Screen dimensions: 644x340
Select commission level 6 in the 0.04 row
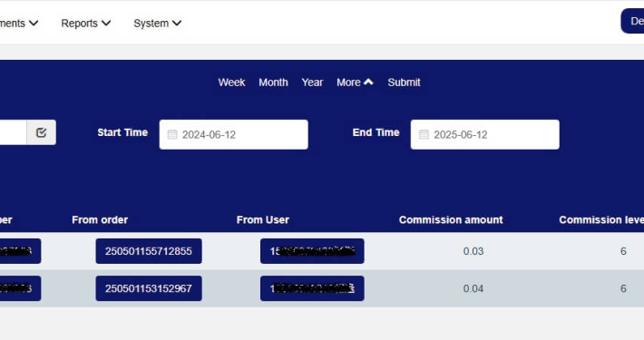point(623,288)
